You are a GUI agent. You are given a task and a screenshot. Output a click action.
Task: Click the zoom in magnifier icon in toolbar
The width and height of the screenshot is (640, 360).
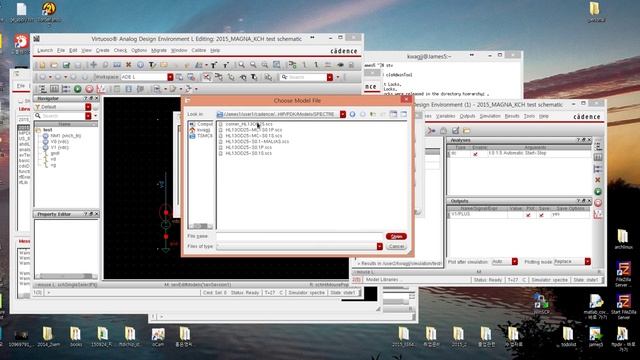click(x=241, y=65)
